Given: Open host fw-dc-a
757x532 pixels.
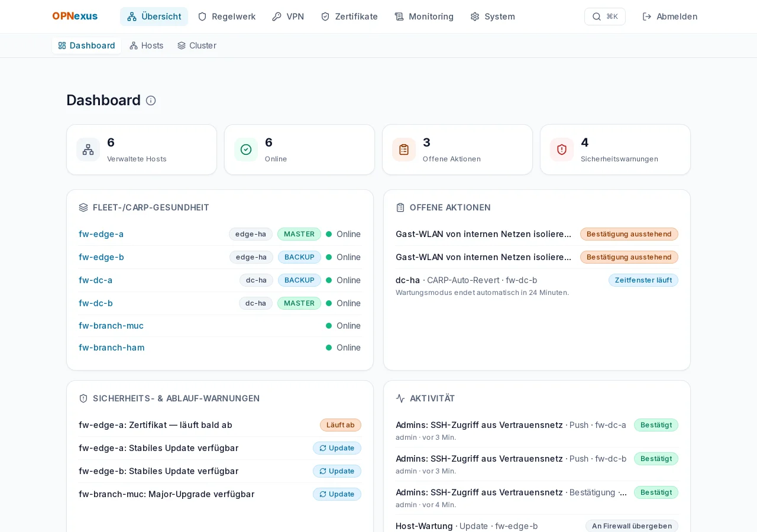Looking at the screenshot, I should coord(96,280).
